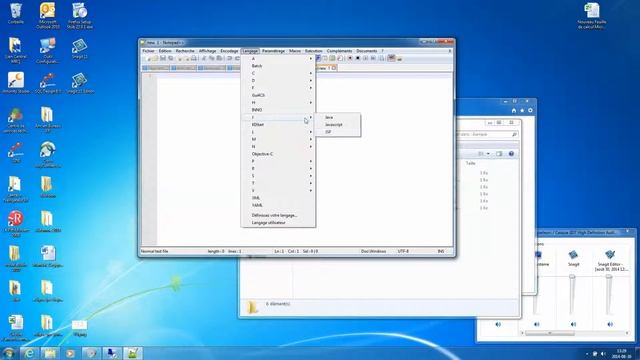This screenshot has width=640, height=360.
Task: Expand the M languages submenu
Action: (278, 139)
